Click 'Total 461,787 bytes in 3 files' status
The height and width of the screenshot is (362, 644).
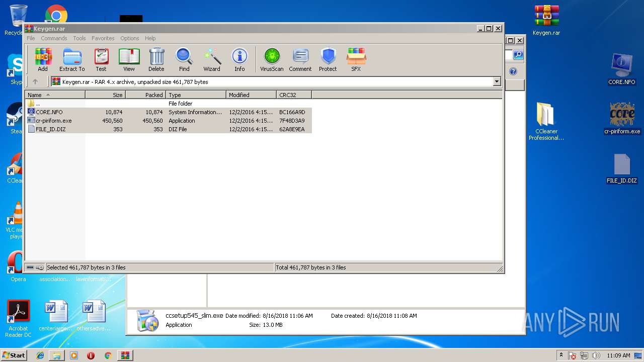(311, 267)
